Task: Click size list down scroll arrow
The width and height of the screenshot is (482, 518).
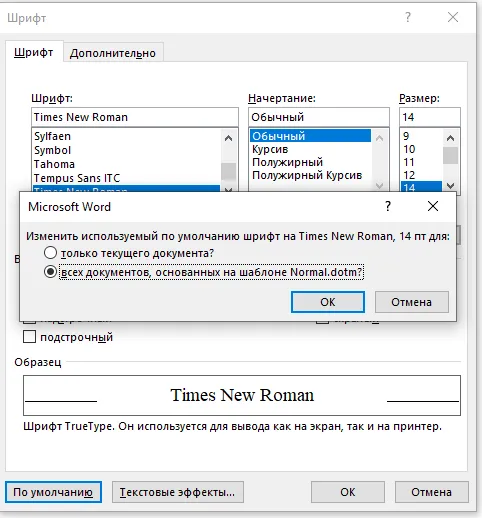Action: (450, 185)
